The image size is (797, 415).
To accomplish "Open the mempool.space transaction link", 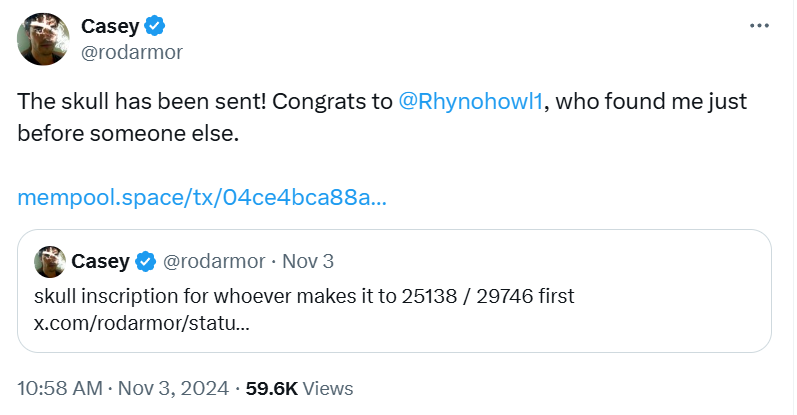I will click(202, 198).
